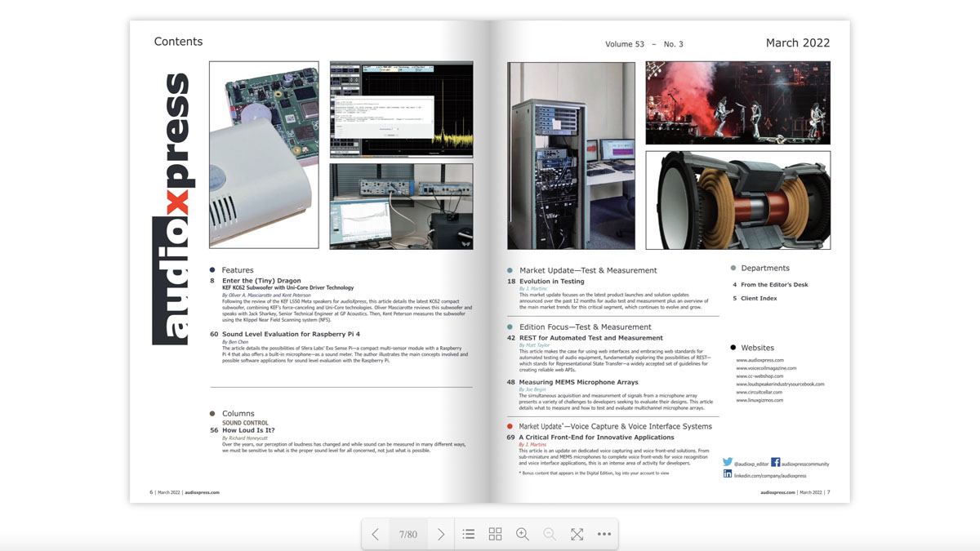Zoom in with the magnifier plus icon
This screenshot has width=980, height=551.
pyautogui.click(x=523, y=535)
